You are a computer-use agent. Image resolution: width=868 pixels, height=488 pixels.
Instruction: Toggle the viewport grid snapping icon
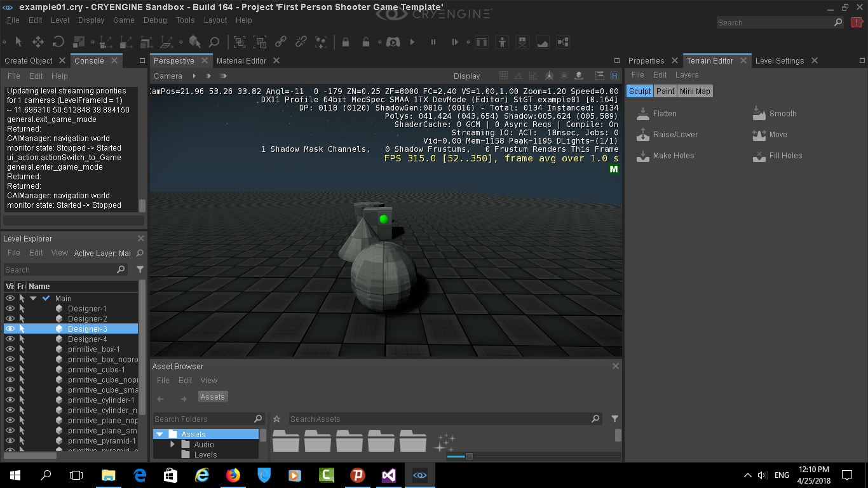coord(503,76)
